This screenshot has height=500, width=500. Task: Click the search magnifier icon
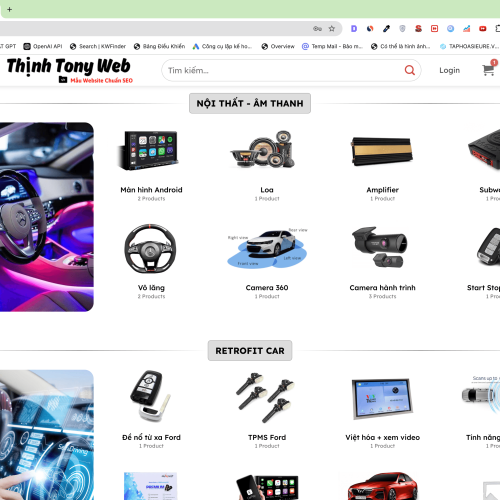[410, 70]
